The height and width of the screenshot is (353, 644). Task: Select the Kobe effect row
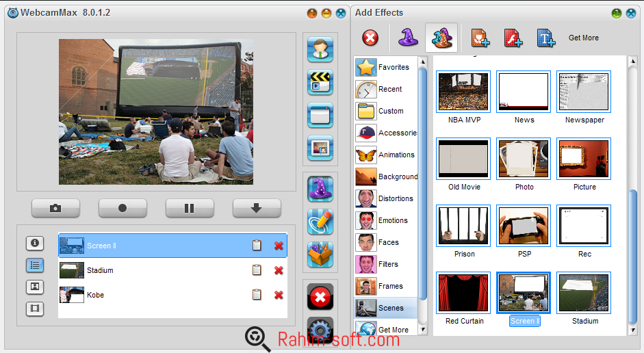pos(172,295)
